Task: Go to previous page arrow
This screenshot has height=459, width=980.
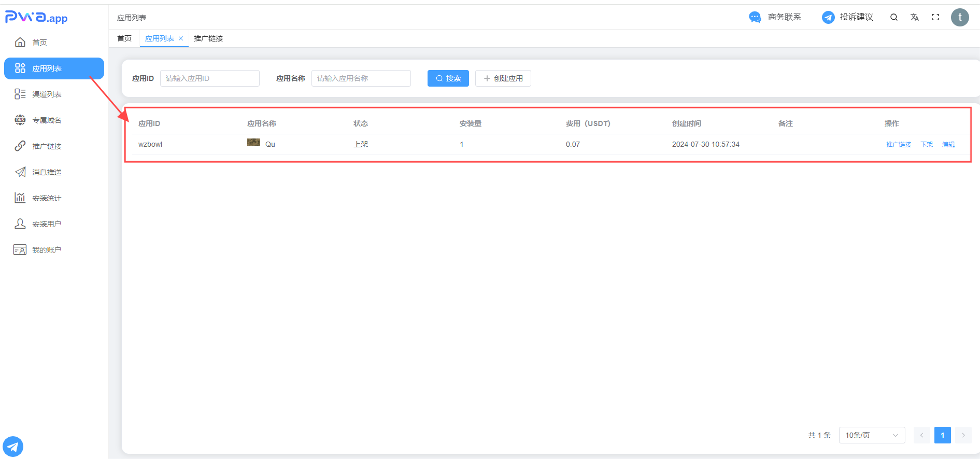Action: pyautogui.click(x=921, y=435)
